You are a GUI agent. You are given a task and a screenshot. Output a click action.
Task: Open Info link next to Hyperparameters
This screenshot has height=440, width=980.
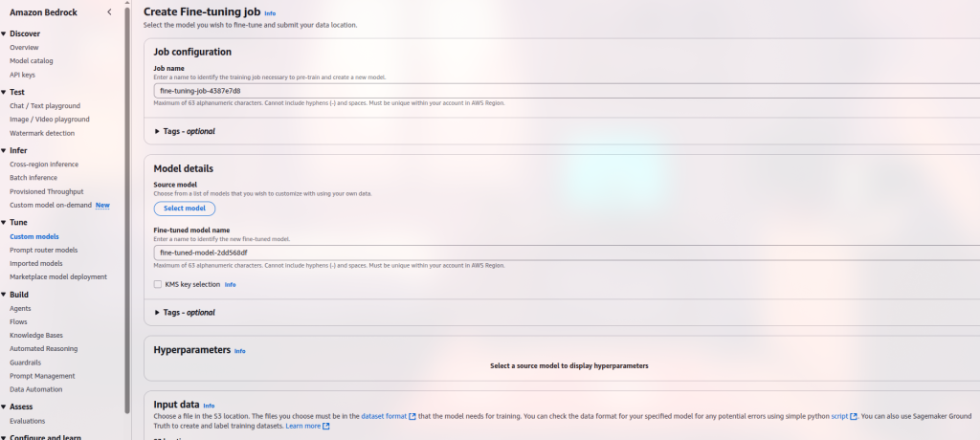pyautogui.click(x=240, y=351)
